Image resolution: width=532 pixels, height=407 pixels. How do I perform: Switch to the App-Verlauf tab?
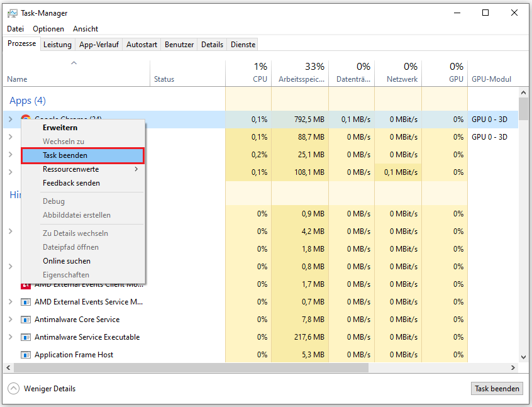(x=99, y=45)
